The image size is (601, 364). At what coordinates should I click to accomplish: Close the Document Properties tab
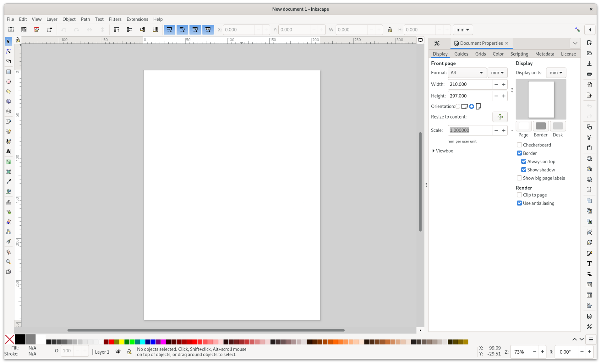pyautogui.click(x=506, y=43)
